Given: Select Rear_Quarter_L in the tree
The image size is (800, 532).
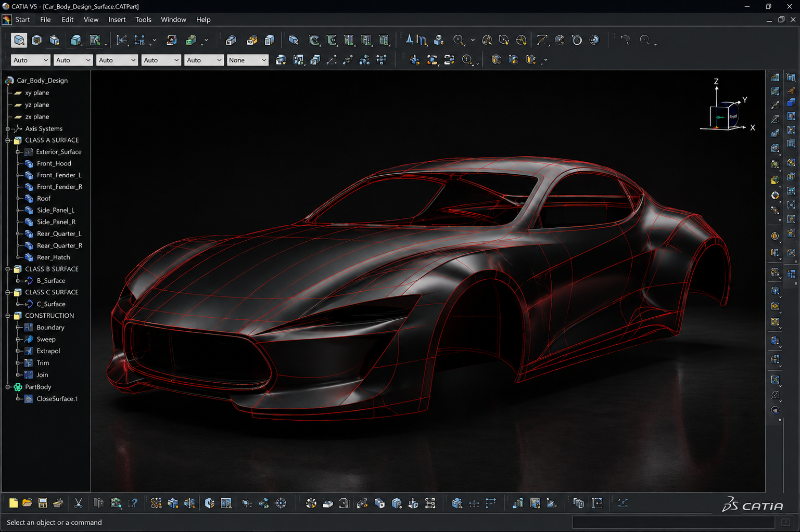Looking at the screenshot, I should click(x=59, y=234).
